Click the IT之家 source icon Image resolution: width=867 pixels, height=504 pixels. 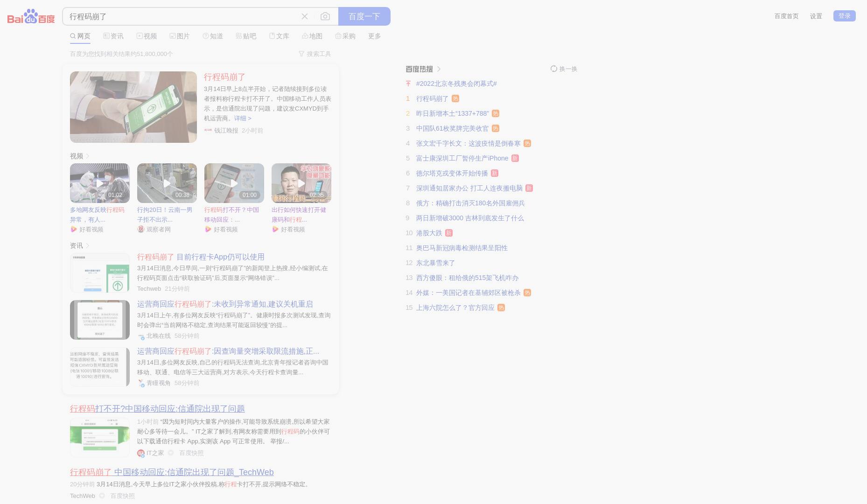click(x=141, y=453)
